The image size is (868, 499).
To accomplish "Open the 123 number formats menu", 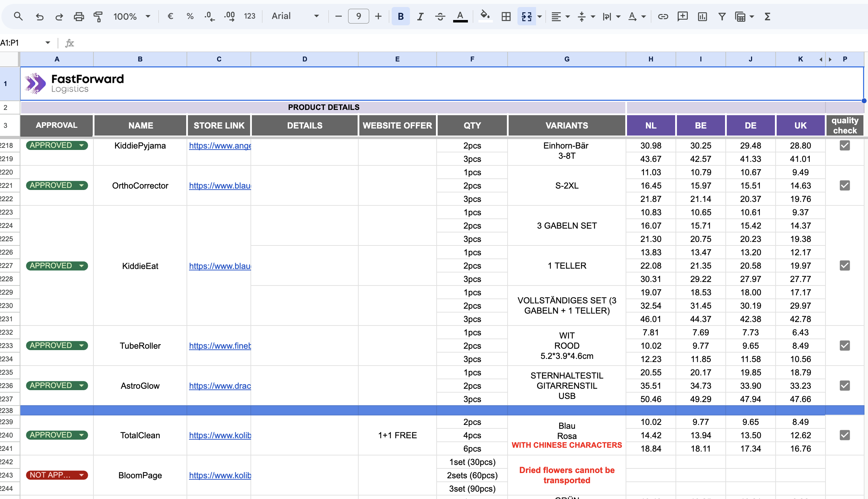I will coord(249,16).
